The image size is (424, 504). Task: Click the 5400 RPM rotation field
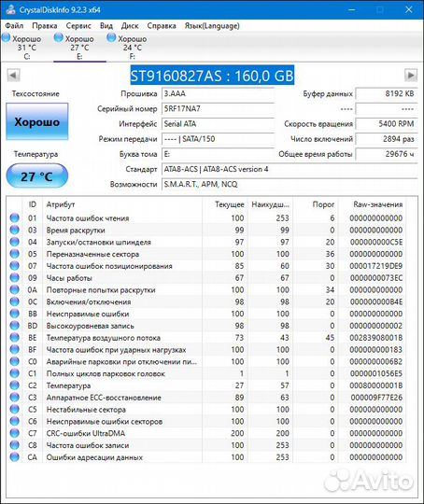(387, 124)
